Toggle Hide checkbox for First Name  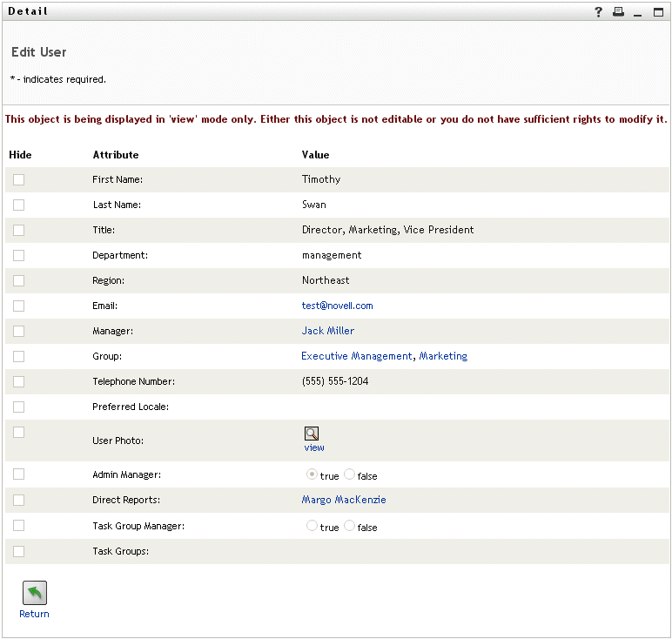[x=18, y=179]
